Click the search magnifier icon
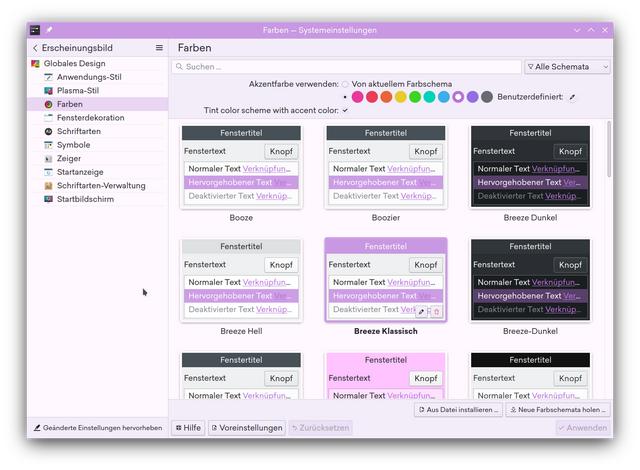 (179, 67)
